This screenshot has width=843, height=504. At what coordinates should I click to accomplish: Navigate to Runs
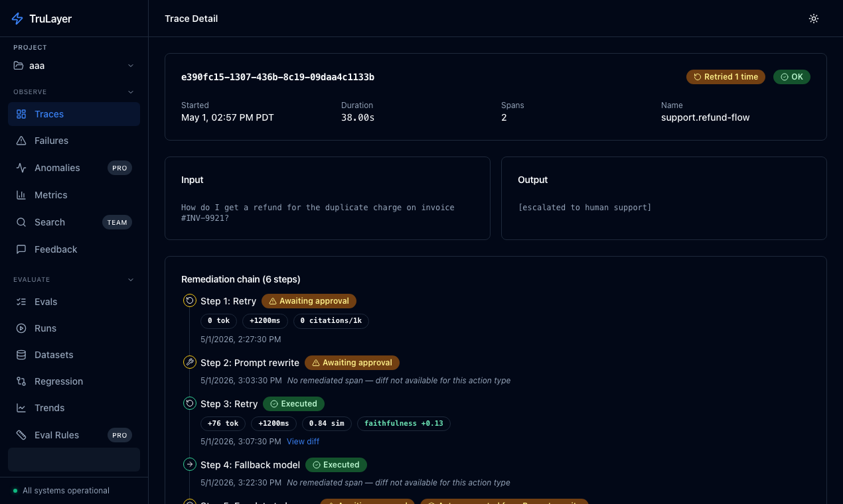[74, 328]
